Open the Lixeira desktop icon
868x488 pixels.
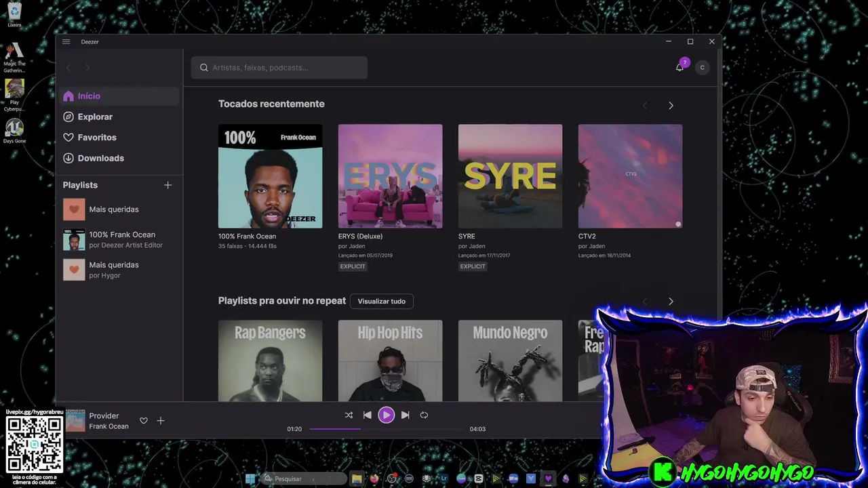pyautogui.click(x=14, y=14)
